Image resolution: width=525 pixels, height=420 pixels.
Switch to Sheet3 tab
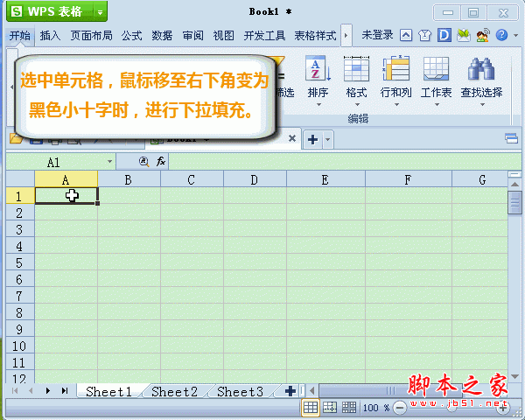coord(240,391)
